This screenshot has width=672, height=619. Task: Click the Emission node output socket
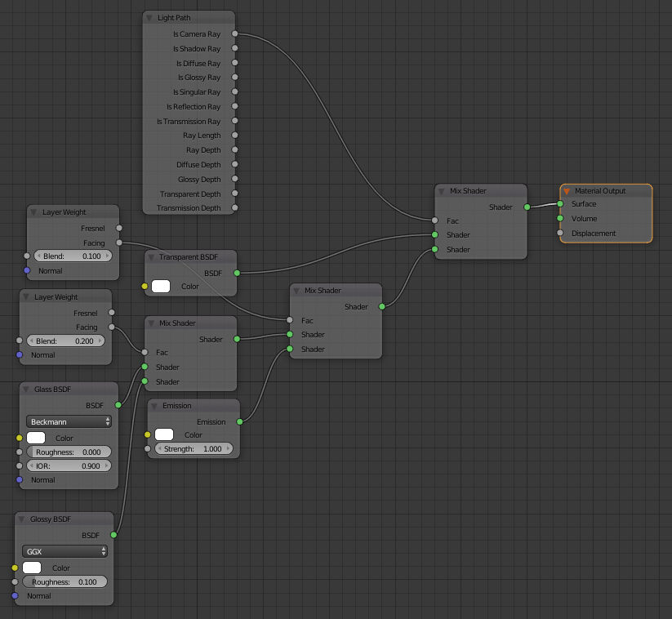240,421
